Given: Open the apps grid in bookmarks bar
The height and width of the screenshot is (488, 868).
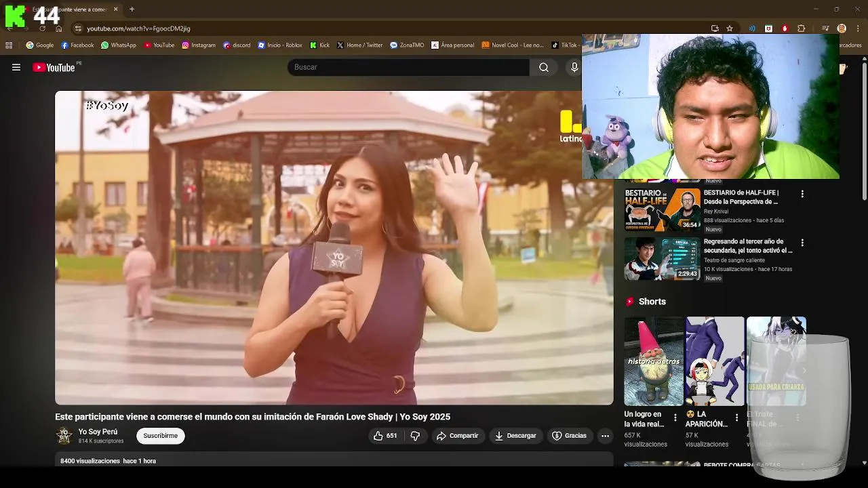Looking at the screenshot, I should click(x=9, y=45).
